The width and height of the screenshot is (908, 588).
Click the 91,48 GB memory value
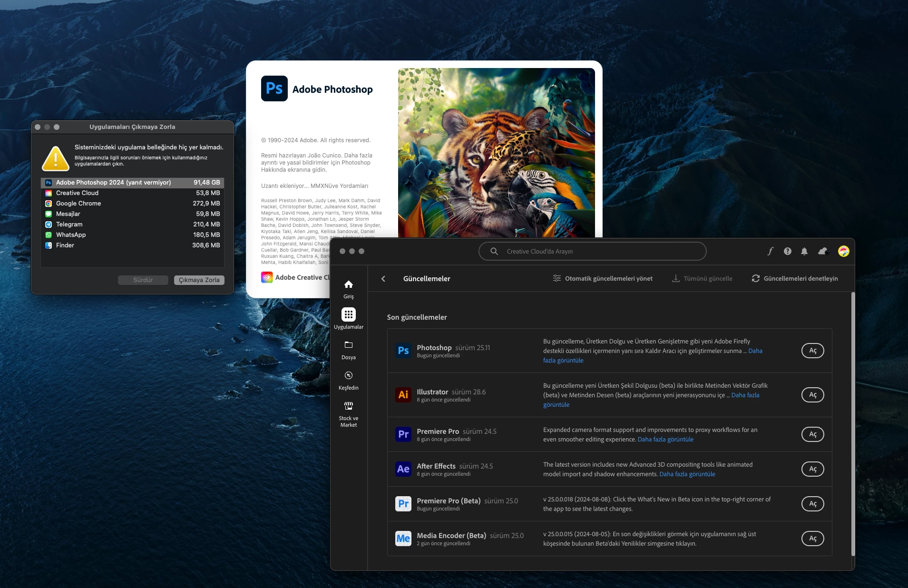[x=207, y=183]
